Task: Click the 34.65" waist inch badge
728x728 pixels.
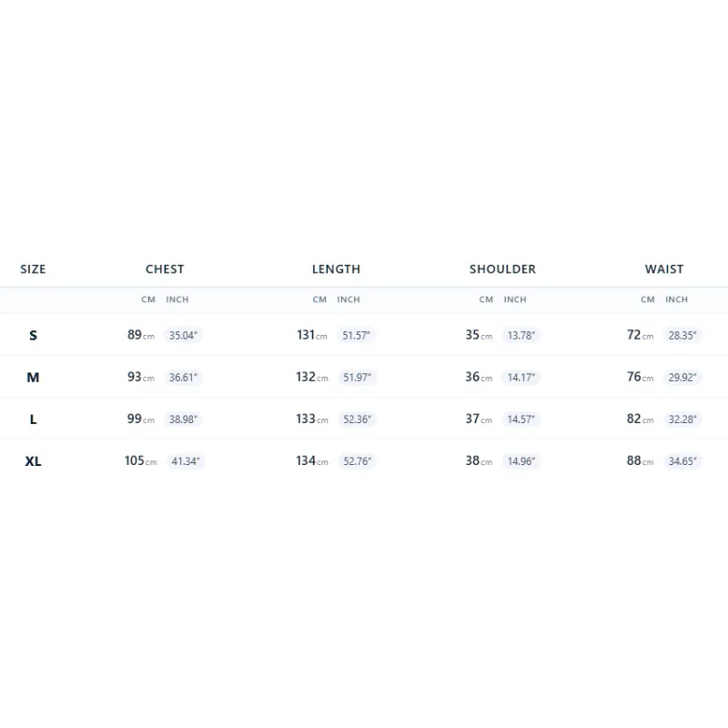Action: point(682,461)
